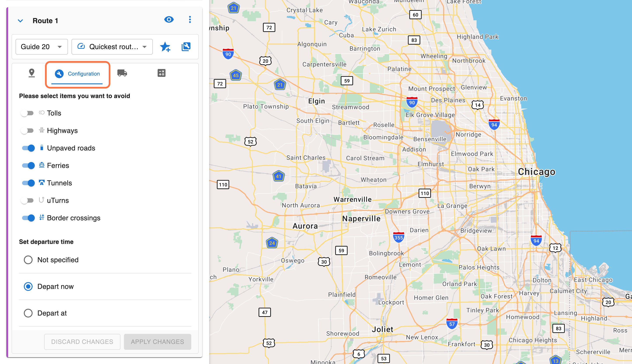Click the Joliet label on the map

click(x=382, y=329)
